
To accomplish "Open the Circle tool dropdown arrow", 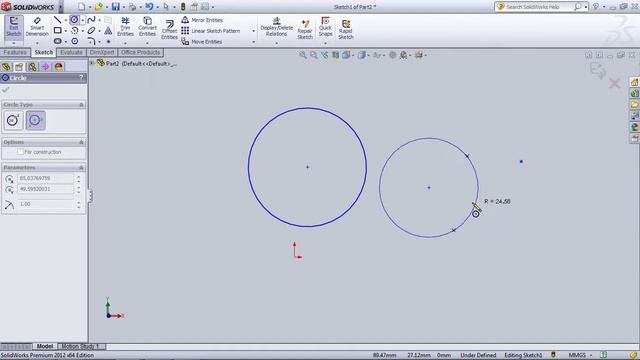I will coord(82,20).
